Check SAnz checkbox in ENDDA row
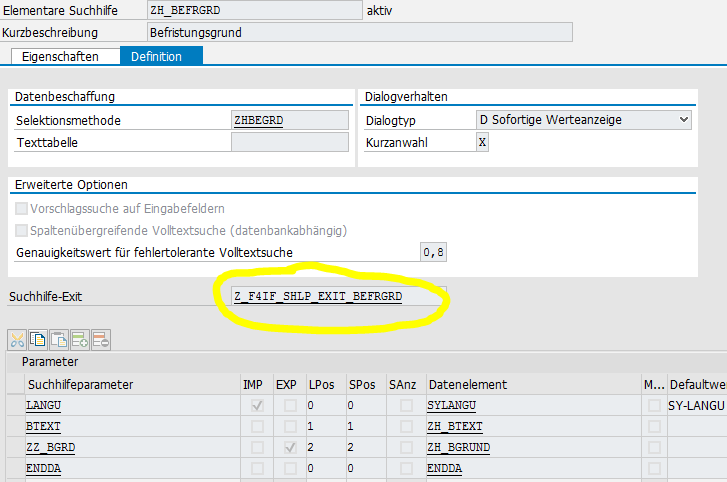This screenshot has height=482, width=727. (406, 468)
